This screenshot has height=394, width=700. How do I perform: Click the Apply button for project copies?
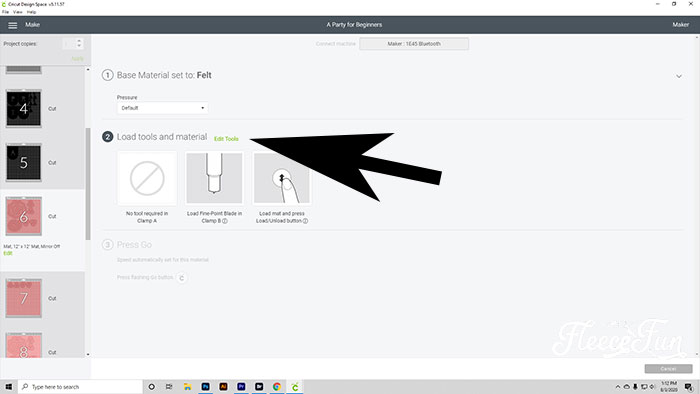tap(77, 59)
